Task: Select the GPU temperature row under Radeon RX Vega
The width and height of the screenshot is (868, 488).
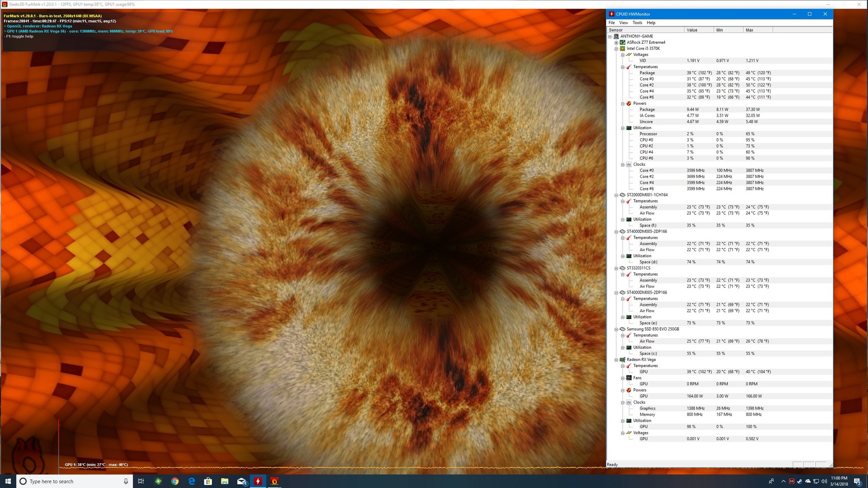Action: pyautogui.click(x=644, y=372)
